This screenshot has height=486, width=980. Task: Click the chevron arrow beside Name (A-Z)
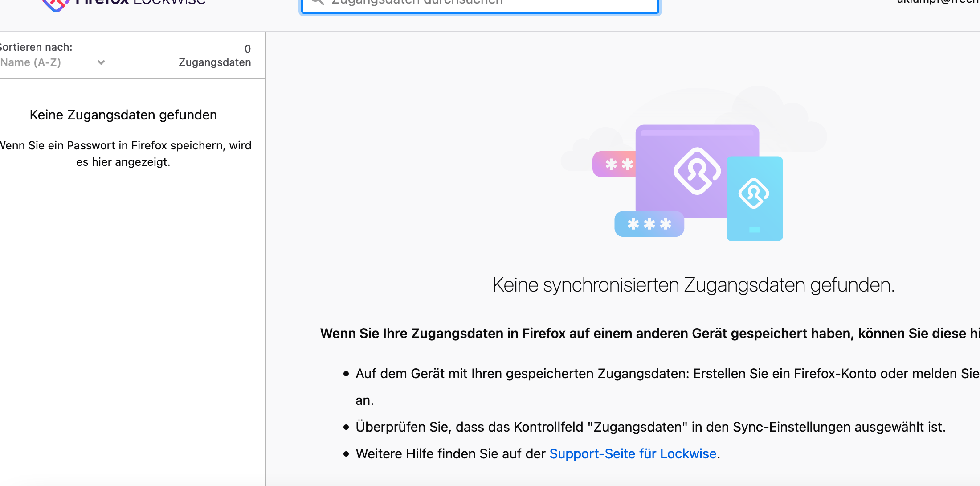[x=101, y=62]
